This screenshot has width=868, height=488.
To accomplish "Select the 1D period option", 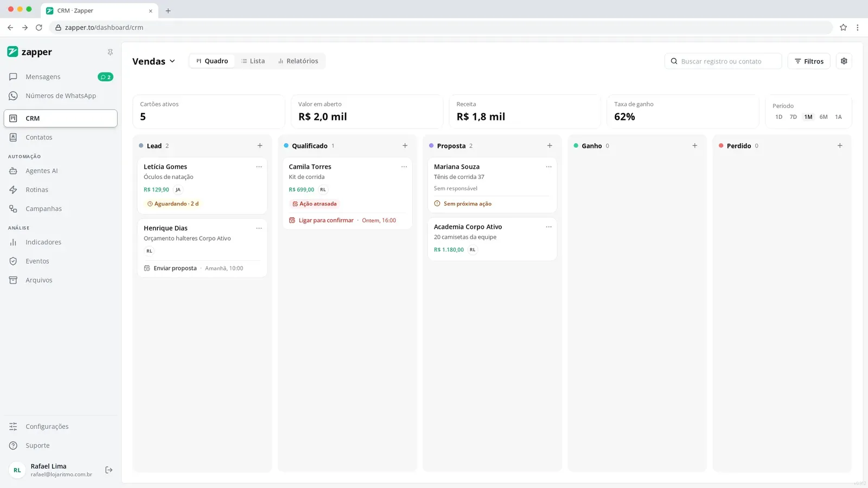I will [778, 117].
